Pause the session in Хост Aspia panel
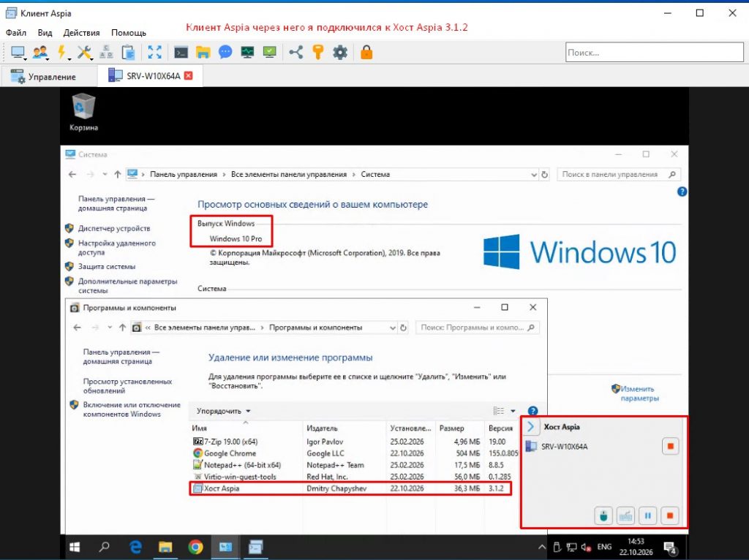The image size is (749, 560). tap(648, 515)
